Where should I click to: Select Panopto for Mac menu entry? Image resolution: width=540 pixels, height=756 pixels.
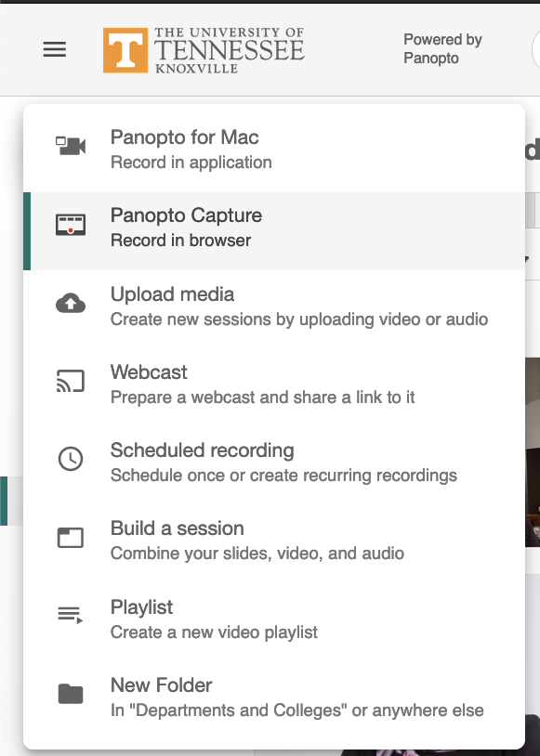click(x=274, y=149)
